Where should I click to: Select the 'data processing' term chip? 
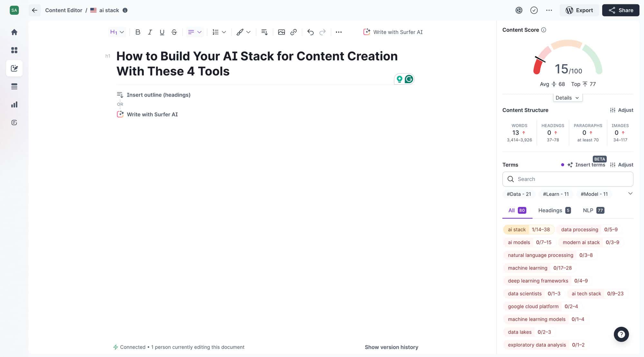point(589,230)
